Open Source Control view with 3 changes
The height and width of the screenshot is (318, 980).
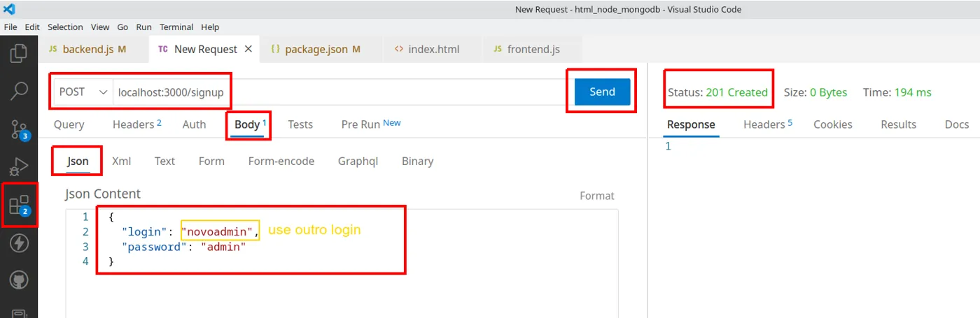point(20,129)
